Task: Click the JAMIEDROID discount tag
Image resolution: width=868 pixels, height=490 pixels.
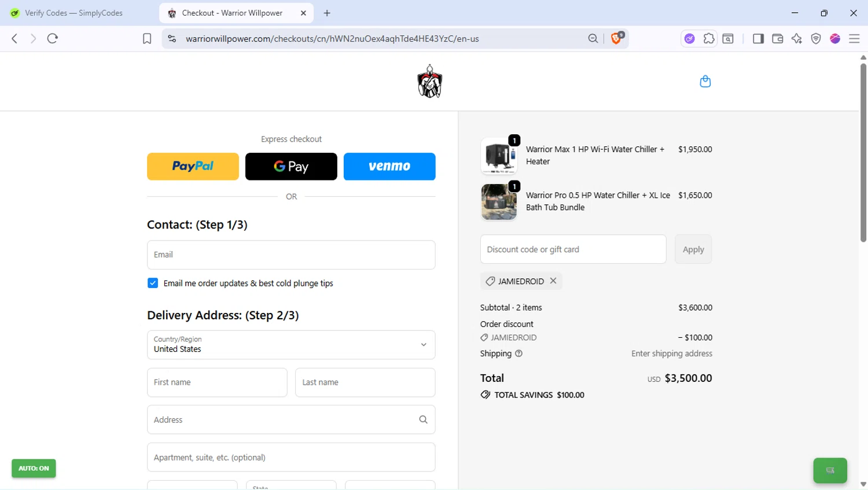Action: pos(521,281)
